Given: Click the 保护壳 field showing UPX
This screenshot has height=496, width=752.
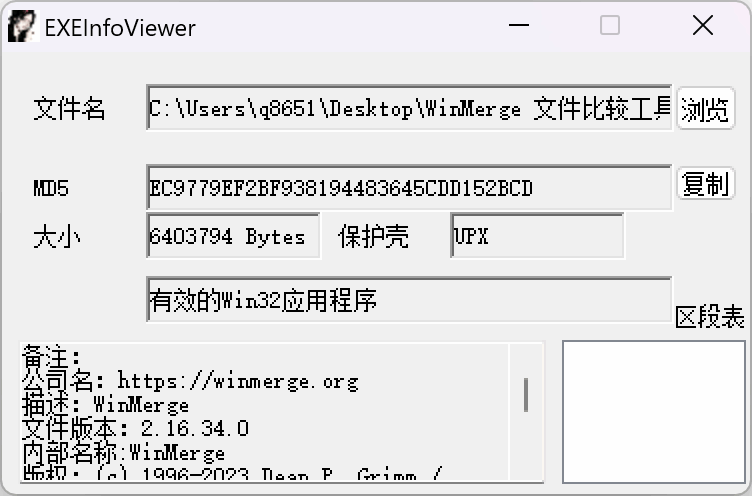Looking at the screenshot, I should [x=537, y=236].
